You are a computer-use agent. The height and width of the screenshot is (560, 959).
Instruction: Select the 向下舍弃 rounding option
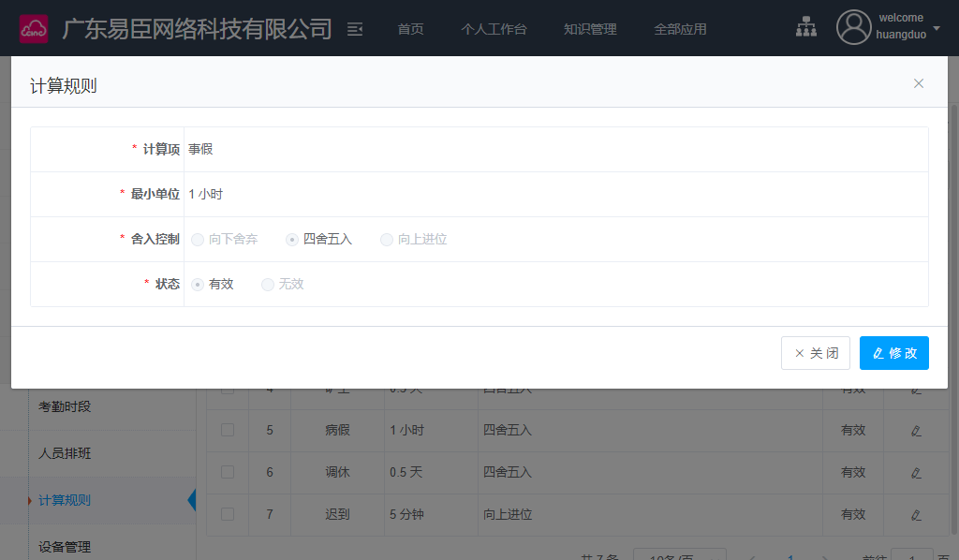coord(198,240)
